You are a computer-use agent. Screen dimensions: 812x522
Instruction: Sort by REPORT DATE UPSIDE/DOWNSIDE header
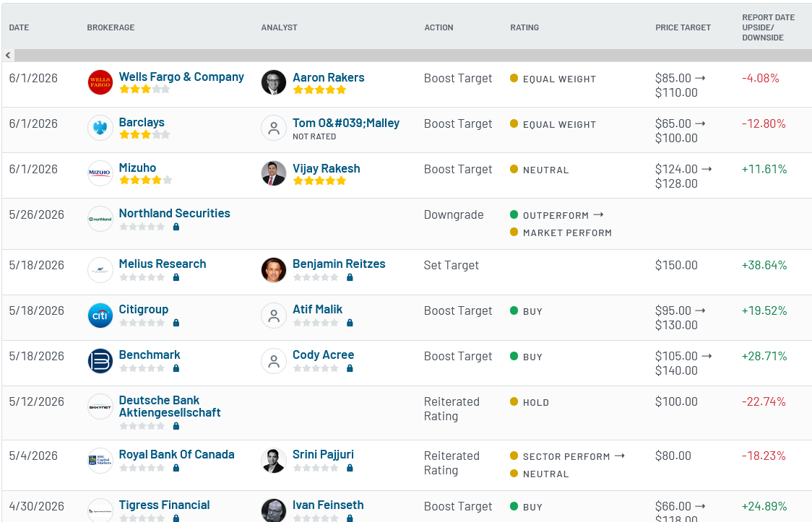[x=769, y=27]
